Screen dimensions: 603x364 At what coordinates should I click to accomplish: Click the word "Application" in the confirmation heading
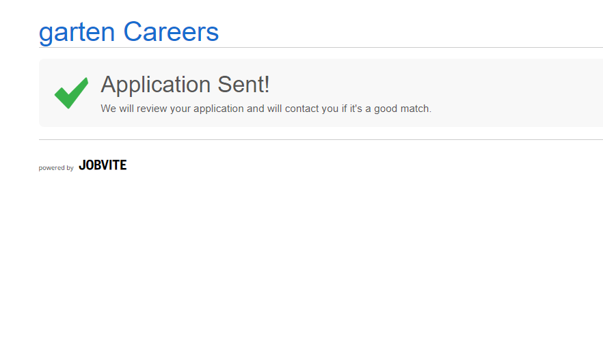tap(156, 85)
